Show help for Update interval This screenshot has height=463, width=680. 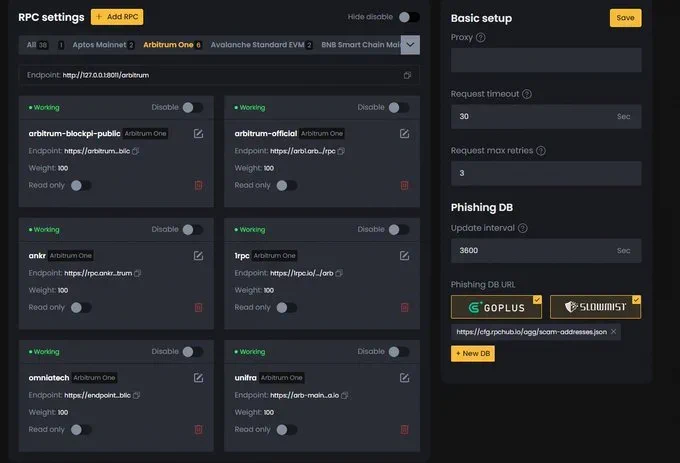(523, 228)
